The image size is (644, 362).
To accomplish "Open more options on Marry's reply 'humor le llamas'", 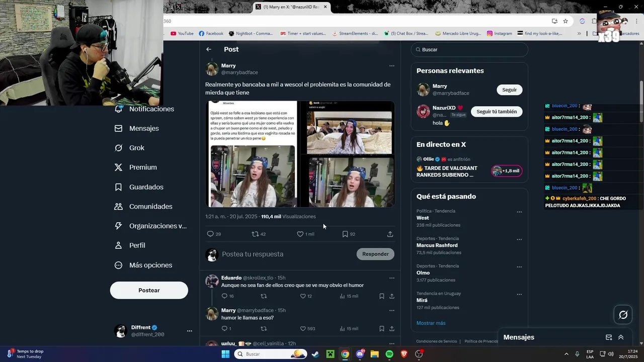I will pyautogui.click(x=391, y=311).
